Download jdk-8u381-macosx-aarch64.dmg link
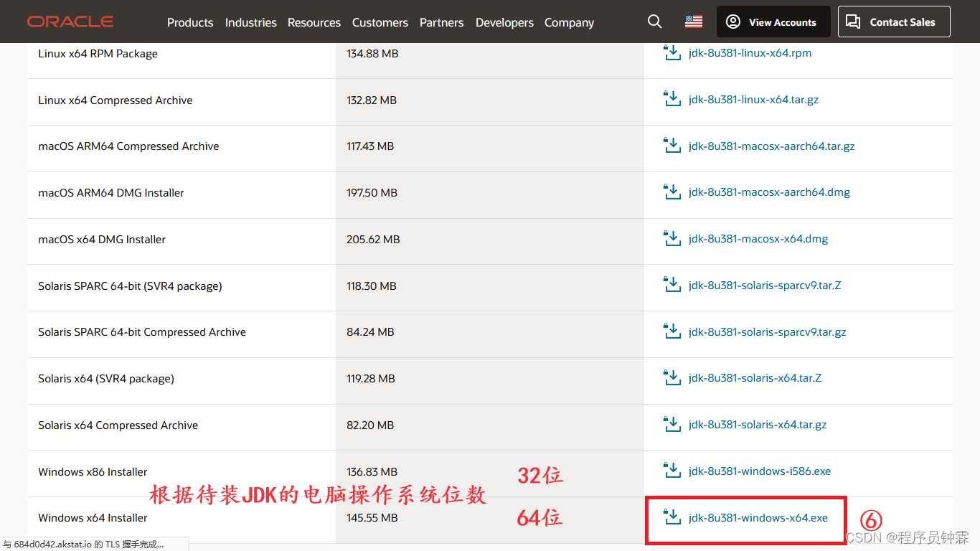The height and width of the screenshot is (551, 980). (x=769, y=192)
